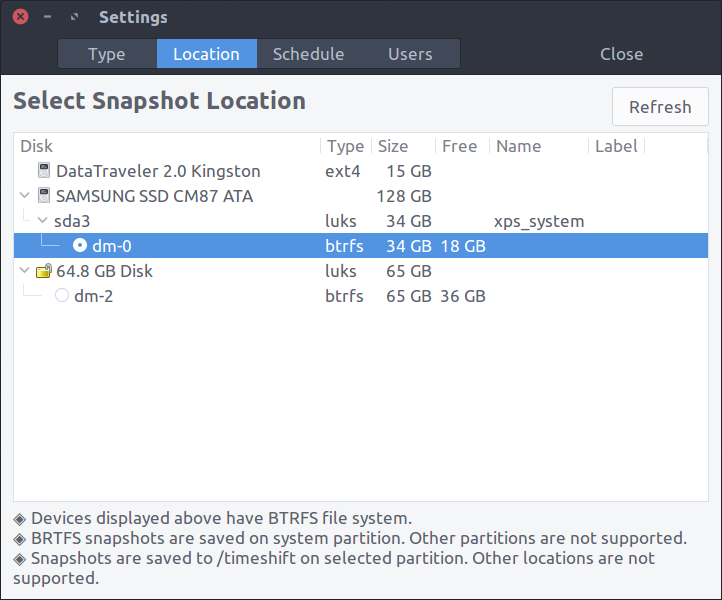Switch to the Type tab
The image size is (722, 600).
tap(106, 54)
